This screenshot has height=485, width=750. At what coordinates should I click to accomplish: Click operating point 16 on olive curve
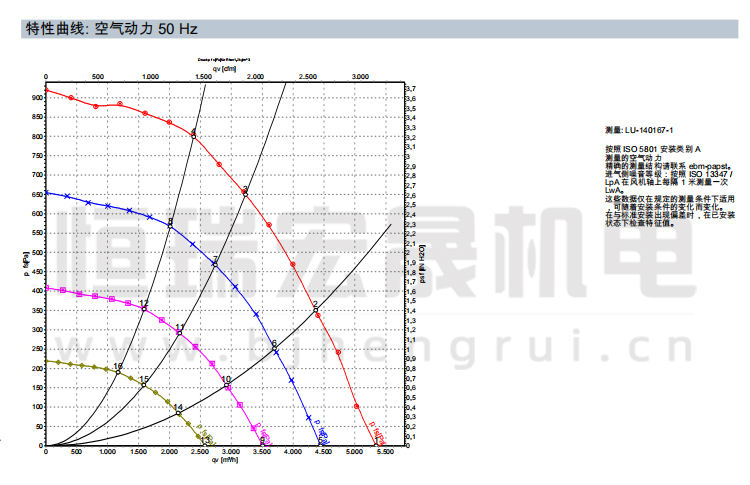118,371
